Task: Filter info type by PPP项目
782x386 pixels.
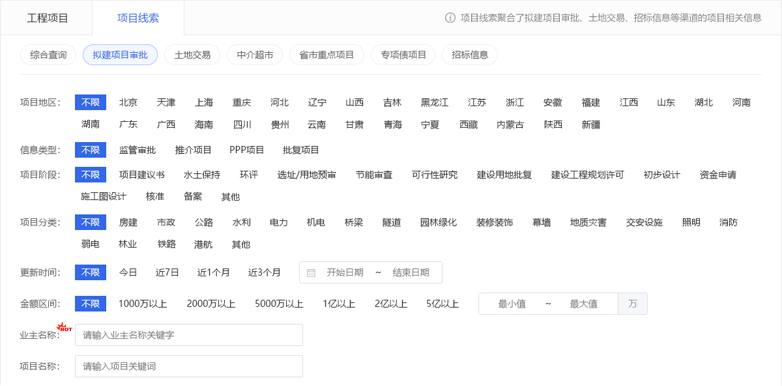Action: [247, 150]
